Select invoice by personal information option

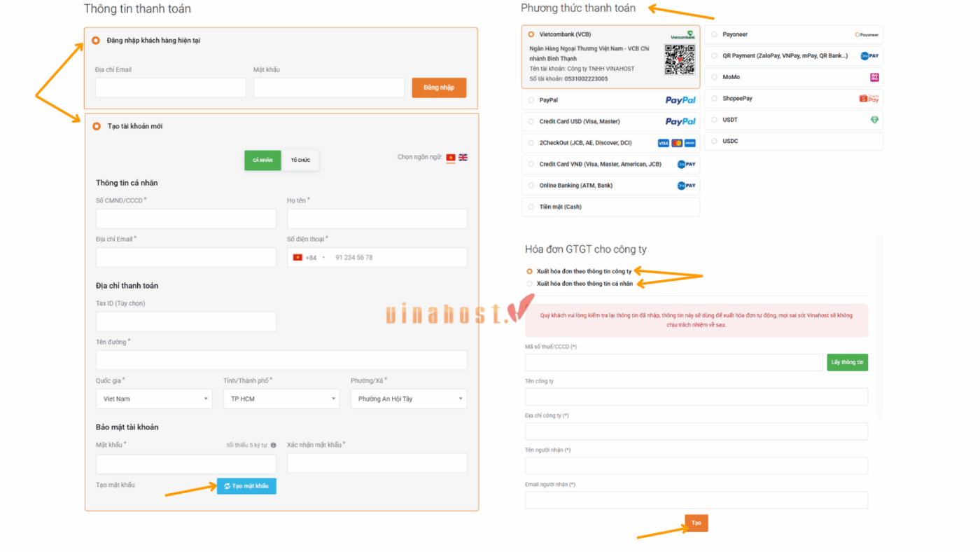pyautogui.click(x=529, y=284)
